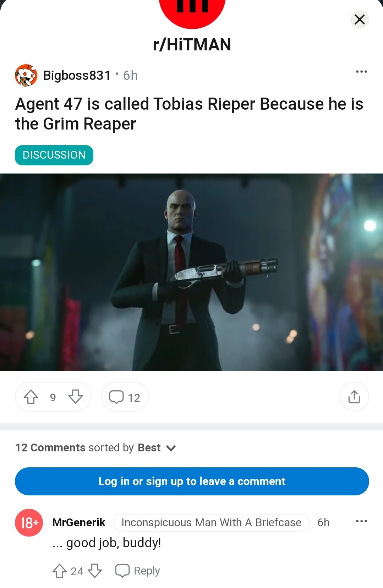Screen dimensions: 383x588
Task: Select the DISCUSSION flair tag
Action: [x=54, y=155]
